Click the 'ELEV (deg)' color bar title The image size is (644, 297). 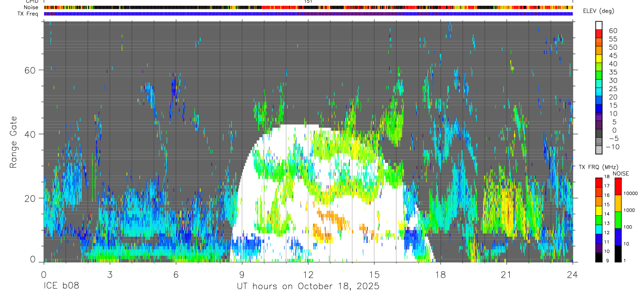click(x=599, y=11)
